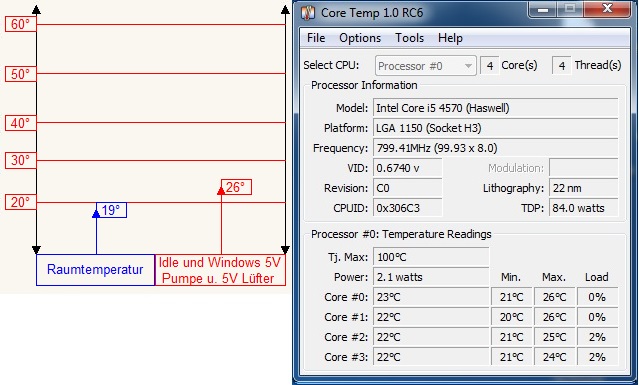Viewport: 639px width, 385px height.
Task: Click the Core #0 temperature 23°C
Action: click(431, 297)
